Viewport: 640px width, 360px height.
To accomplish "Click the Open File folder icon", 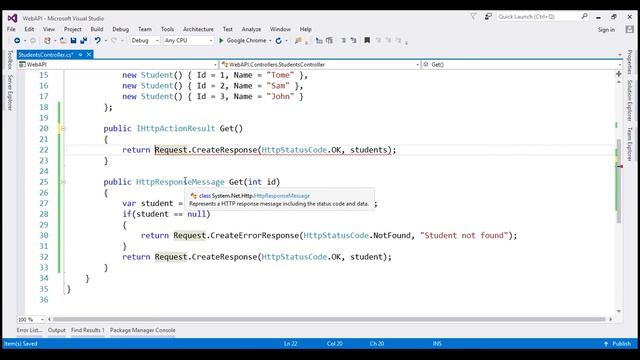I will tap(63, 40).
